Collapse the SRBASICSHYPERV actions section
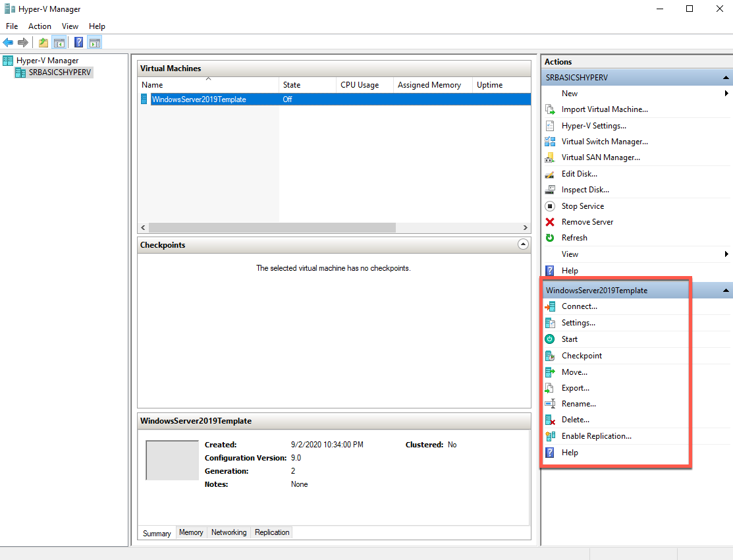This screenshot has height=560, width=733. pyautogui.click(x=726, y=78)
